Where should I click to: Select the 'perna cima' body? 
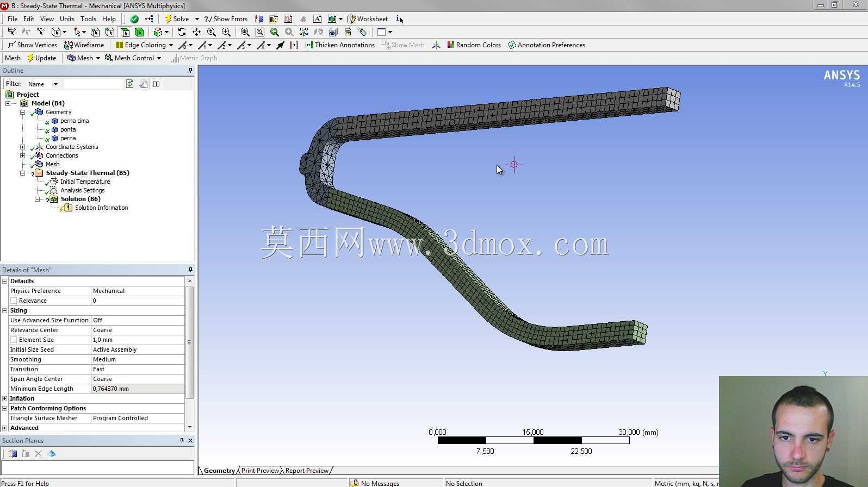[x=75, y=121]
